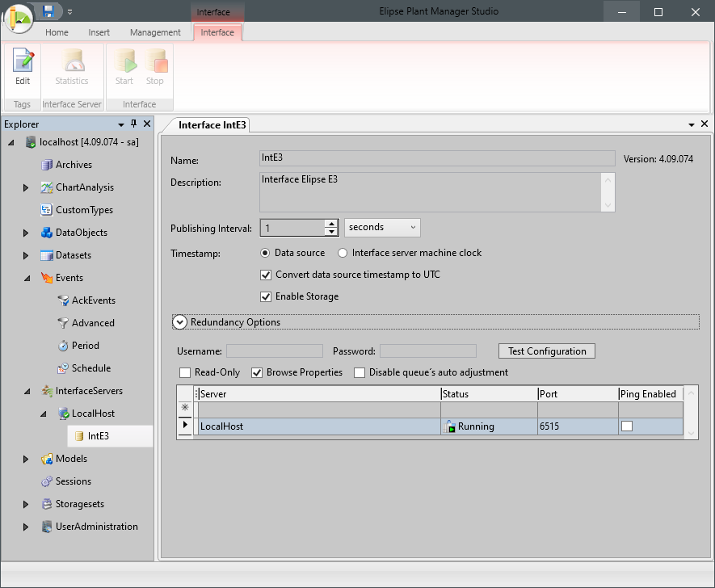Enable Ping for LocalHost row
The height and width of the screenshot is (588, 715).
[x=627, y=426]
